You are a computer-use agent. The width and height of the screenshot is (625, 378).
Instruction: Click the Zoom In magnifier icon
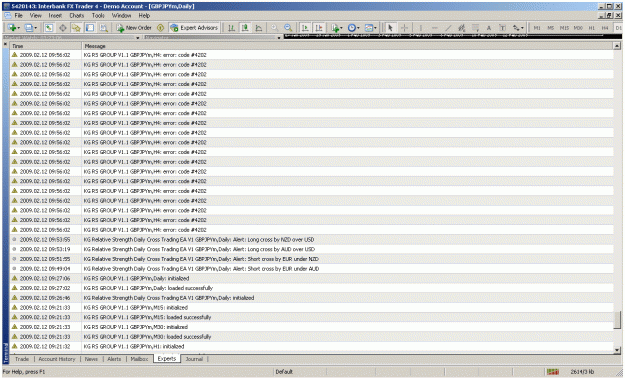274,28
